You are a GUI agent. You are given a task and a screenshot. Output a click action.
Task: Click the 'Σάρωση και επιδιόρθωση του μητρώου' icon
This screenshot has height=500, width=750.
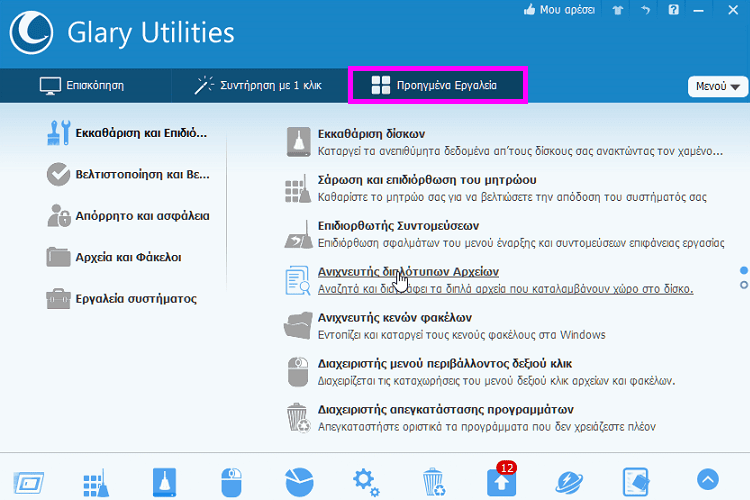[x=298, y=189]
